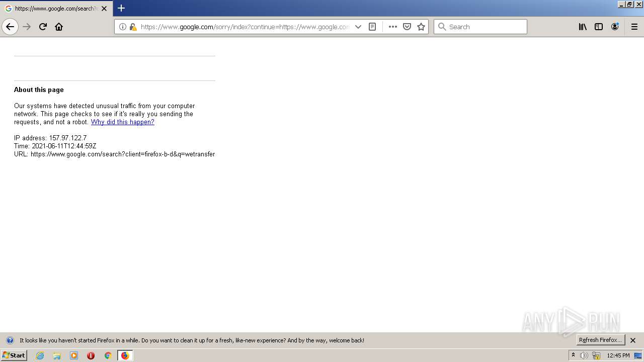This screenshot has width=644, height=362.
Task: Show hidden system tray icons
Action: click(x=573, y=355)
